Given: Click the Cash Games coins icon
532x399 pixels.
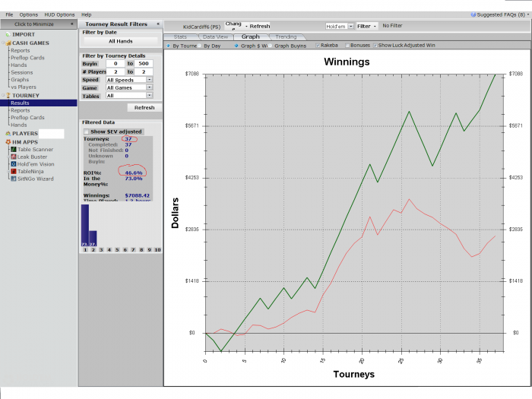Looking at the screenshot, I should (x=8, y=43).
